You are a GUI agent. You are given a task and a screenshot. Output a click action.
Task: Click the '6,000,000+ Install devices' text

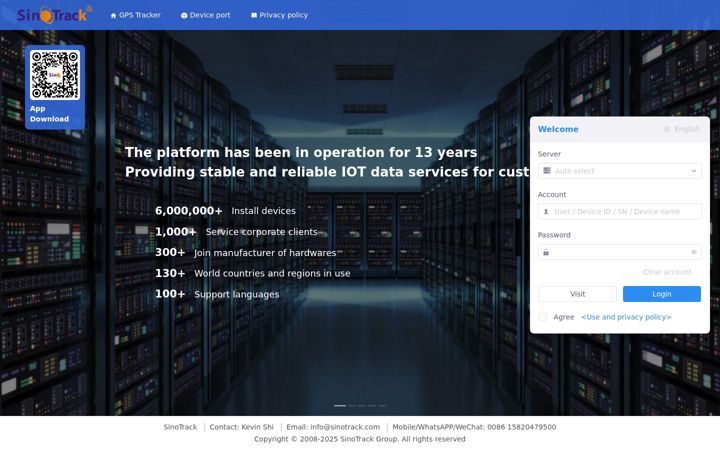(225, 211)
